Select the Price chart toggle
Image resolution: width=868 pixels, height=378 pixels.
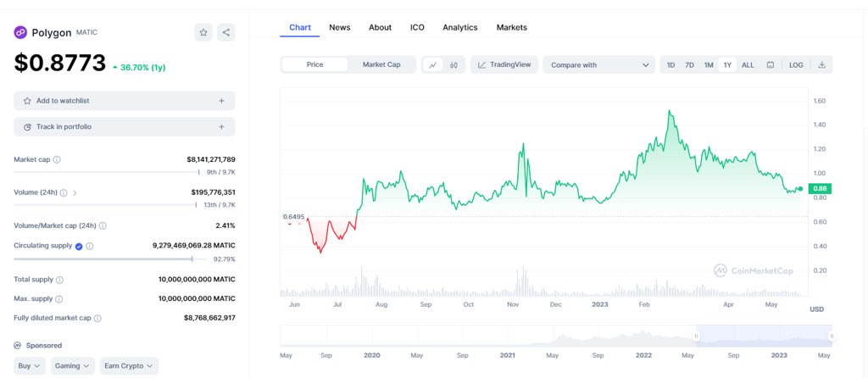[x=315, y=64]
